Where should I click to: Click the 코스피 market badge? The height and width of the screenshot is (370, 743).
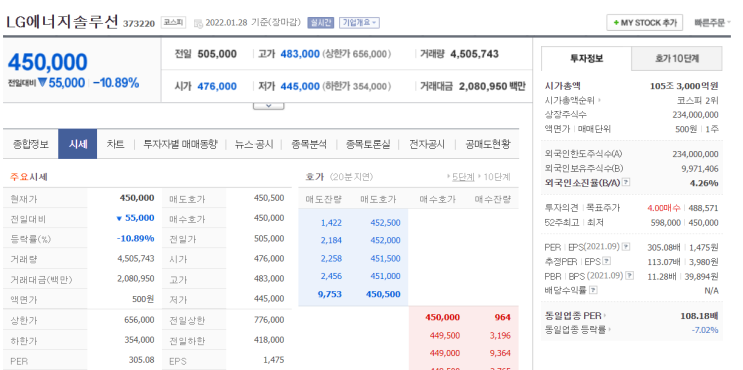pyautogui.click(x=174, y=22)
